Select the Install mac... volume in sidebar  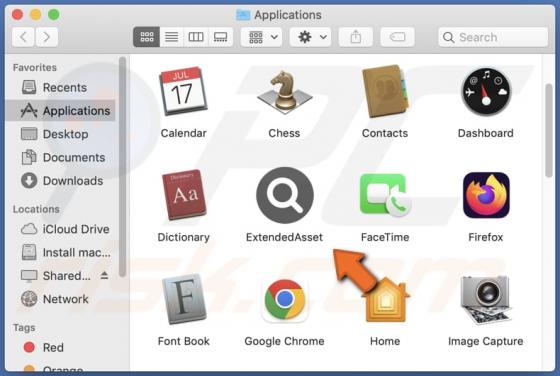pos(61,253)
